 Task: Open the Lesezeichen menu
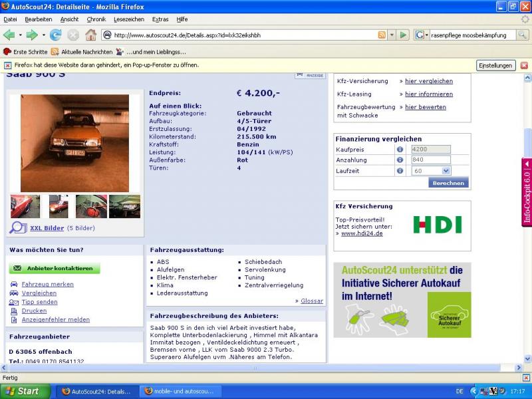129,19
